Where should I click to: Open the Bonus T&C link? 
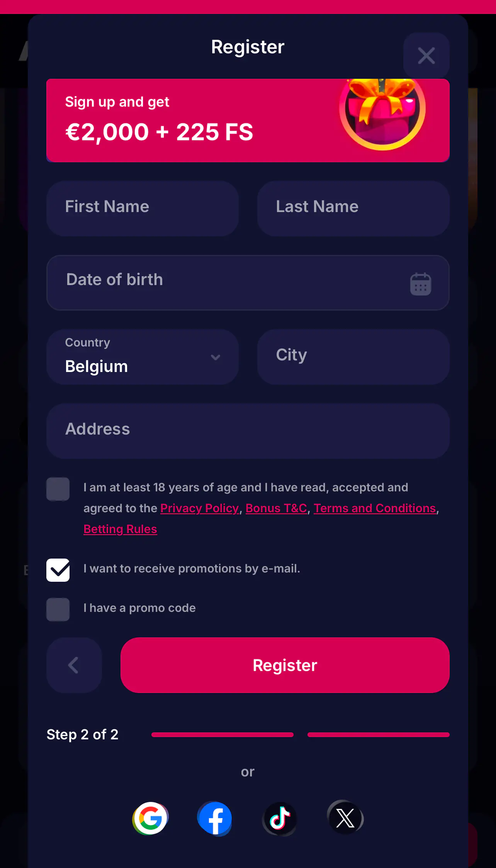pyautogui.click(x=277, y=508)
